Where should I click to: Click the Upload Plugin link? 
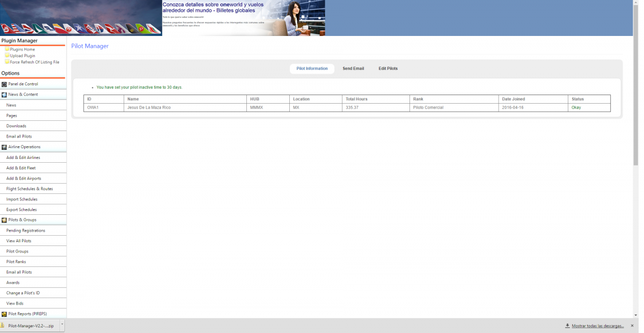click(23, 56)
